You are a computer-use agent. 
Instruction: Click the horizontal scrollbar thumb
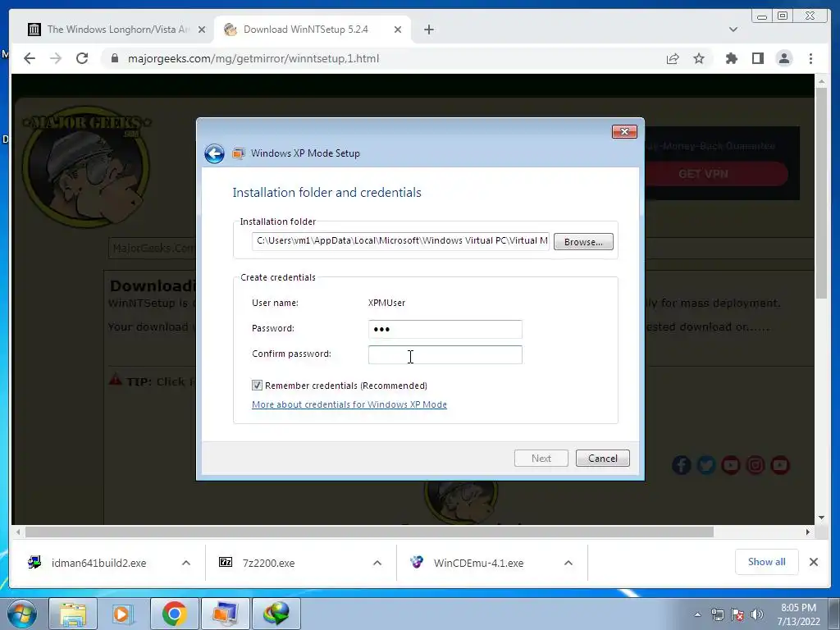coord(369,532)
